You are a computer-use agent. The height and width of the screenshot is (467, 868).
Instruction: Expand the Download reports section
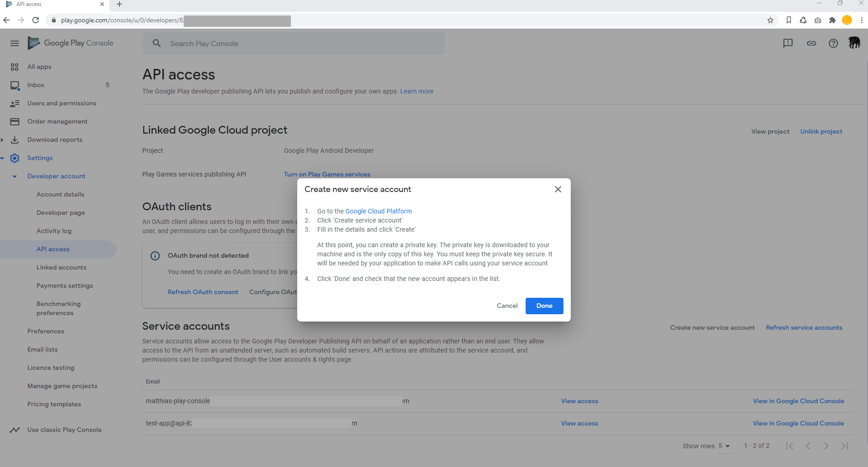coord(2,140)
